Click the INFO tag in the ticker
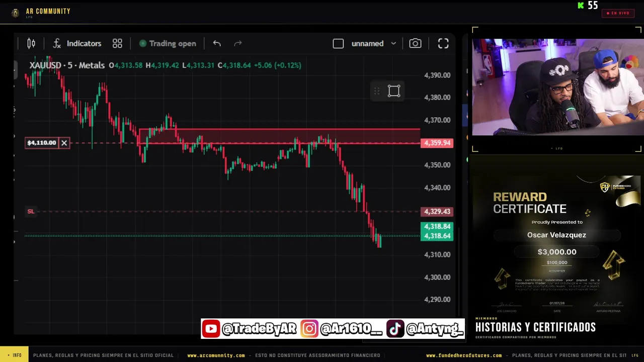644x362 pixels. pyautogui.click(x=15, y=355)
